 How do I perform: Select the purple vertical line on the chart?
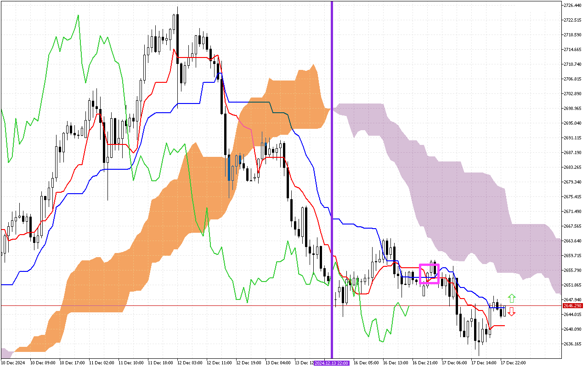pos(332,179)
